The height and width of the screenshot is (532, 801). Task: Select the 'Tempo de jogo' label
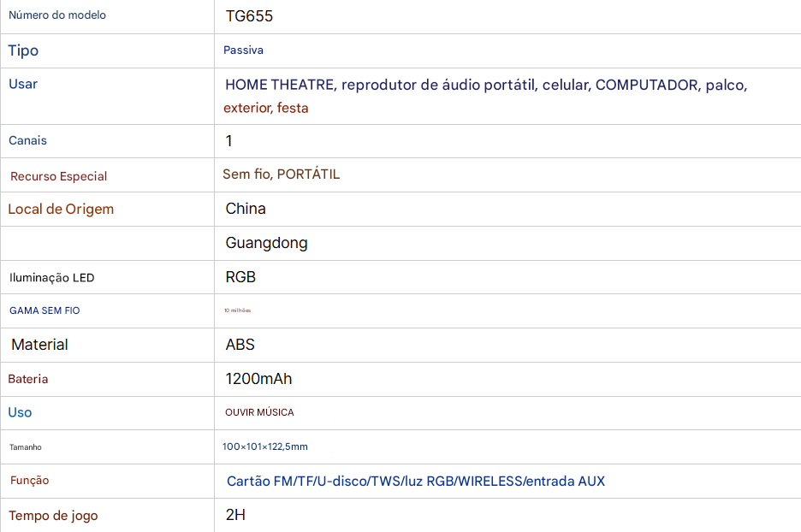(x=53, y=516)
